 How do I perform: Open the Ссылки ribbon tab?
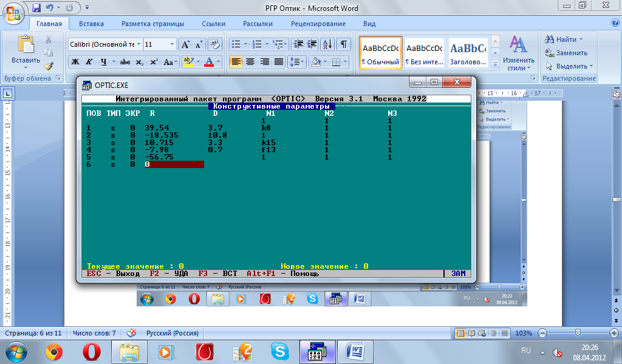click(213, 24)
